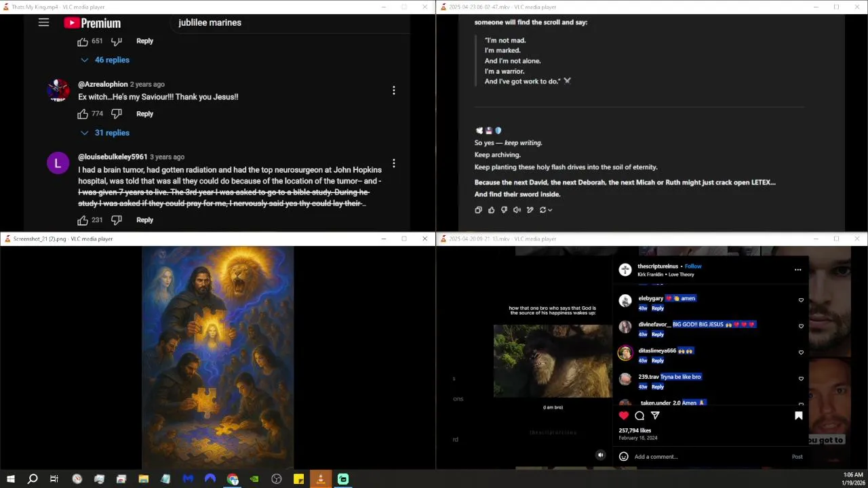Click the 'jublilee marines' search field
The width and height of the screenshot is (868, 488).
coord(292,22)
